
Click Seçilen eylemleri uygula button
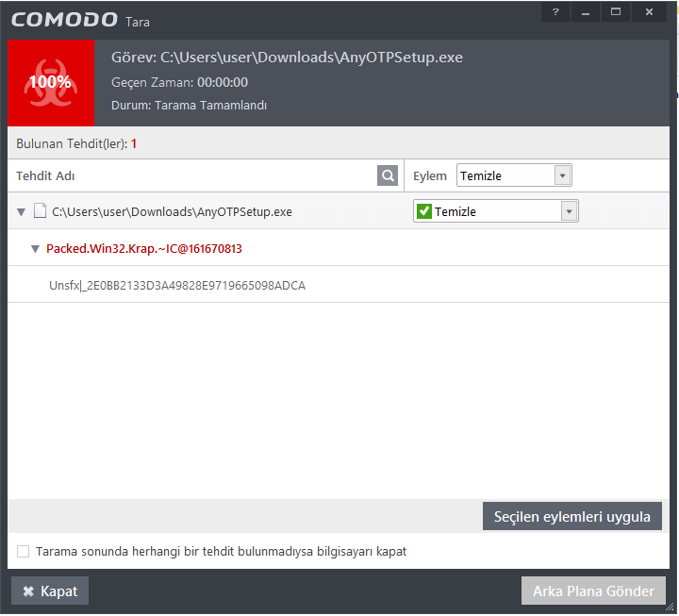pos(572,516)
